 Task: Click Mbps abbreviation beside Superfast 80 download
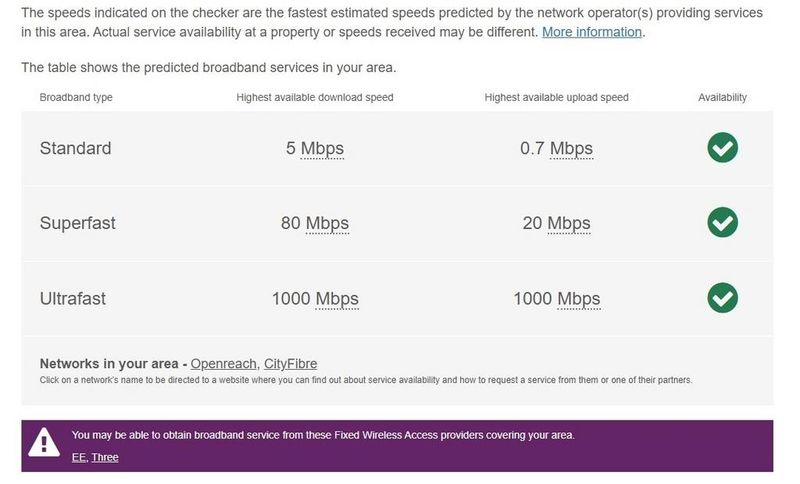coord(327,223)
